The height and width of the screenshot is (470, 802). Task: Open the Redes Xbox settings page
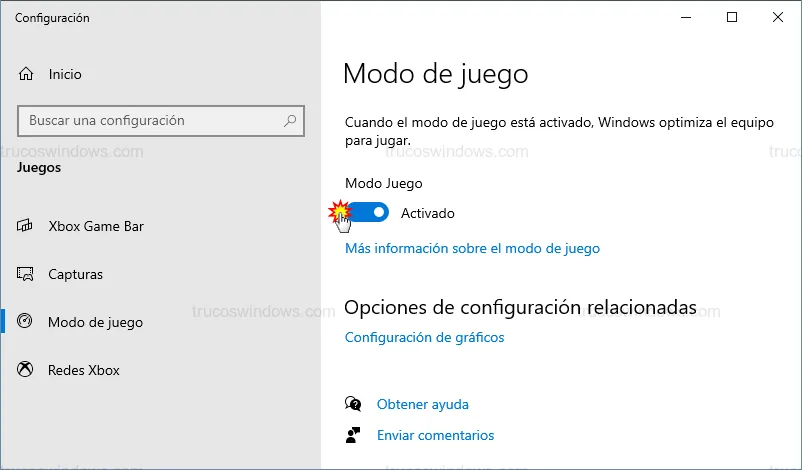[x=84, y=370]
